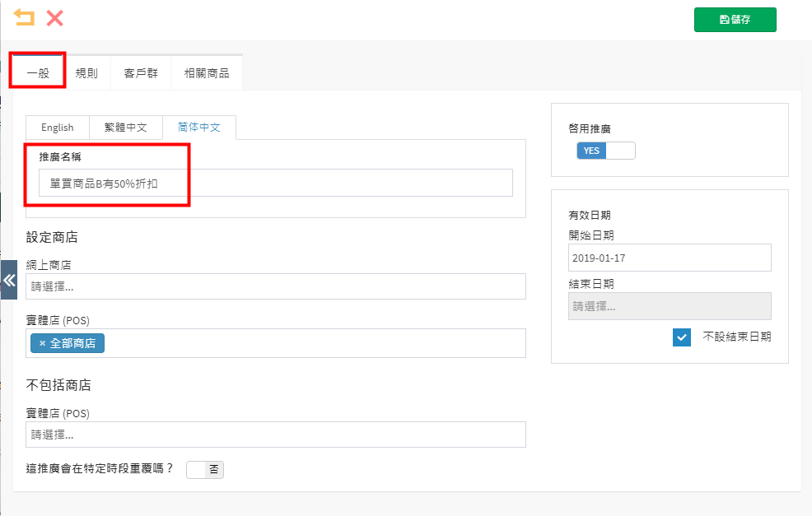Open the 實體店 (POS) field containing 全部商店
The height and width of the screenshot is (516, 812).
276,343
